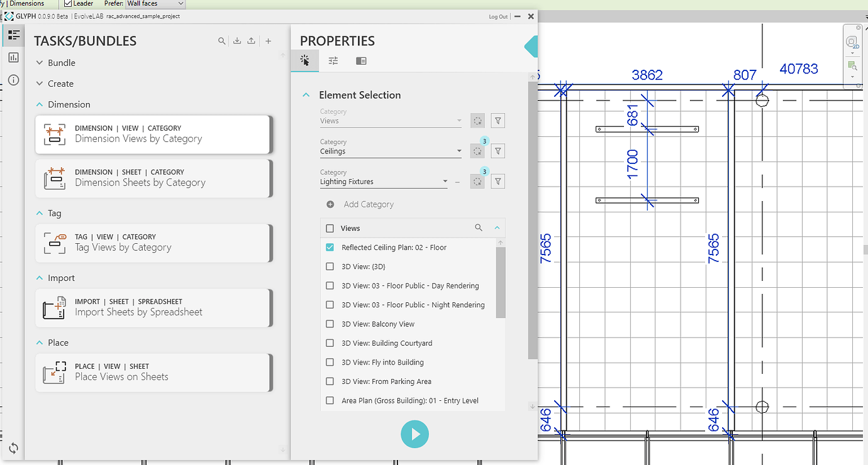
Task: Collapse the Dimension section
Action: click(x=38, y=104)
